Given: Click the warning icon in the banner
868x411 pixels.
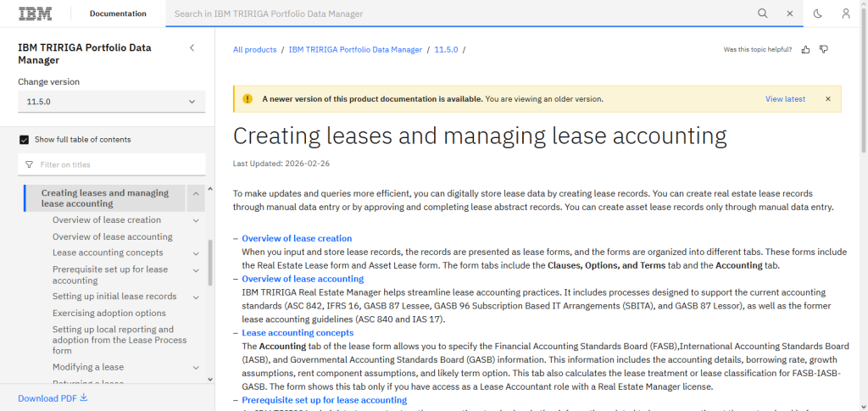Looking at the screenshot, I should point(248,99).
